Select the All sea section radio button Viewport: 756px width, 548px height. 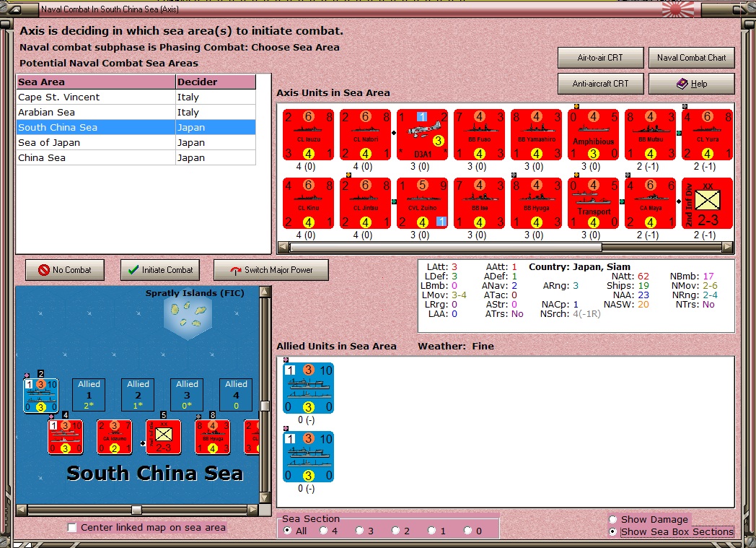tap(288, 531)
